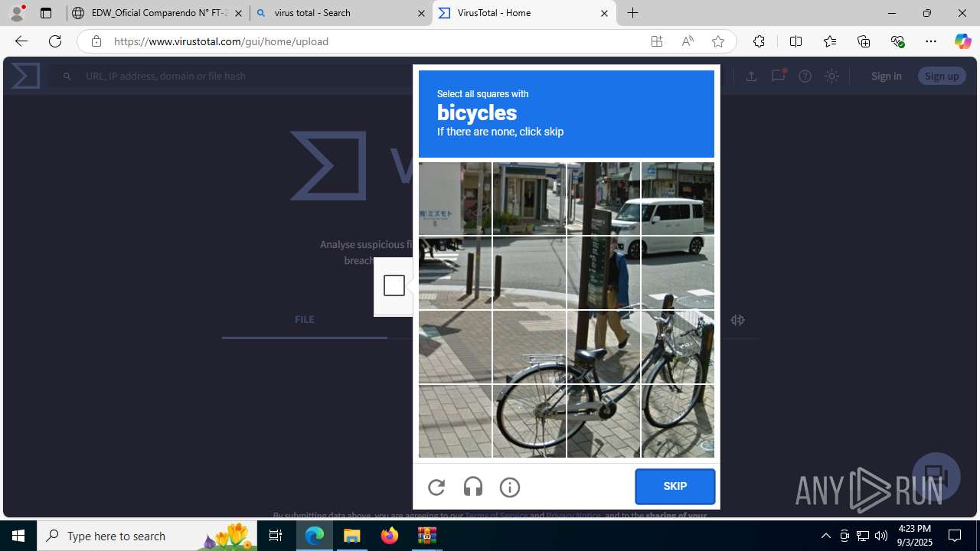The width and height of the screenshot is (980, 551).
Task: Select the tile with the bicycle rear rack
Action: pyautogui.click(x=529, y=347)
